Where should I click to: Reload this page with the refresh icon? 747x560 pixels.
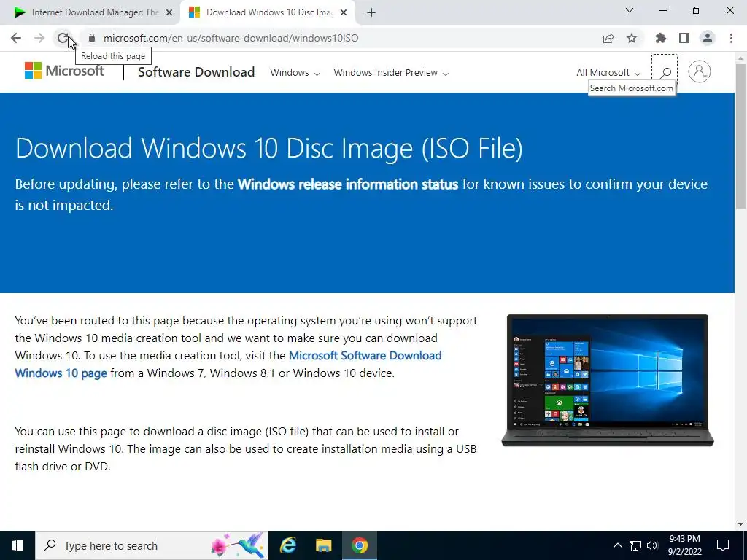tap(63, 38)
